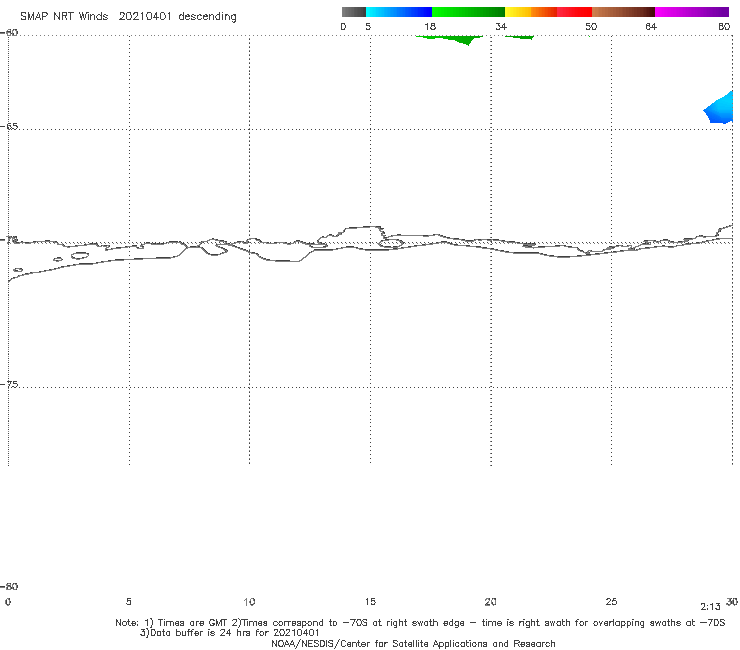Click the blue segment of the wind color bar
740x650 pixels.
coord(399,12)
